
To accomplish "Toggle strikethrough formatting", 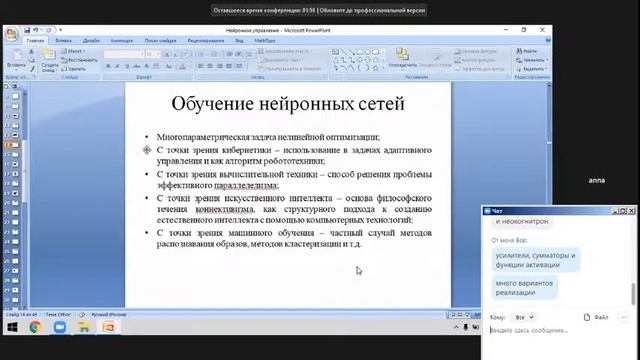I will tap(137, 66).
